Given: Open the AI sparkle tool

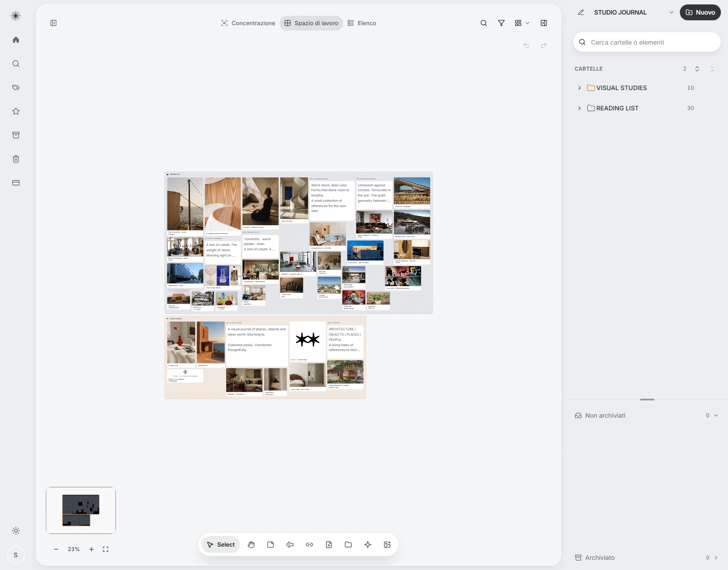Looking at the screenshot, I should tap(368, 544).
